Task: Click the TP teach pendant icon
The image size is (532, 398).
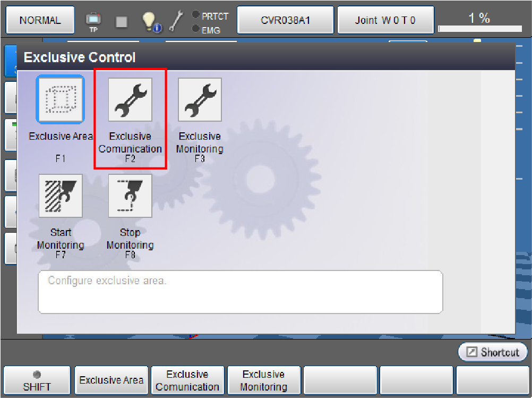Action: [93, 21]
